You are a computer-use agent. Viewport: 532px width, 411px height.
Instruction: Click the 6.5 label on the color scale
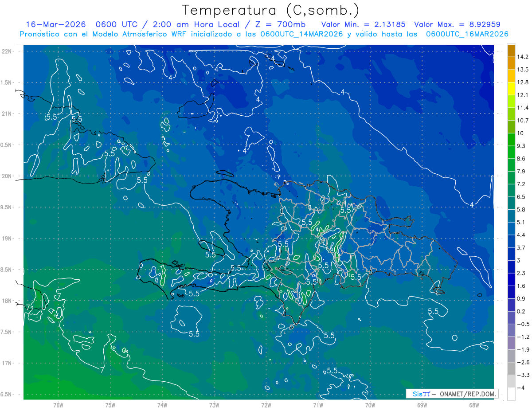point(521,196)
